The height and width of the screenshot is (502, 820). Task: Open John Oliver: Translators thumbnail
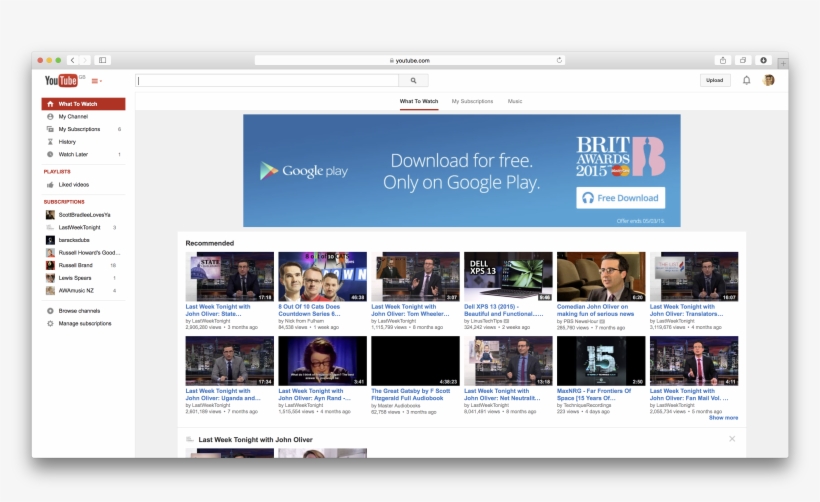[694, 276]
